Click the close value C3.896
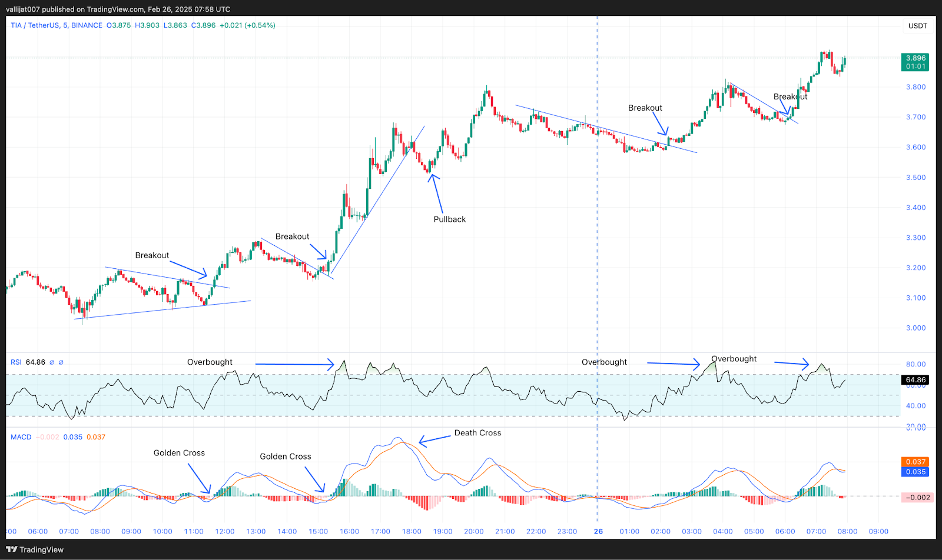The height and width of the screenshot is (560, 942). [x=204, y=25]
